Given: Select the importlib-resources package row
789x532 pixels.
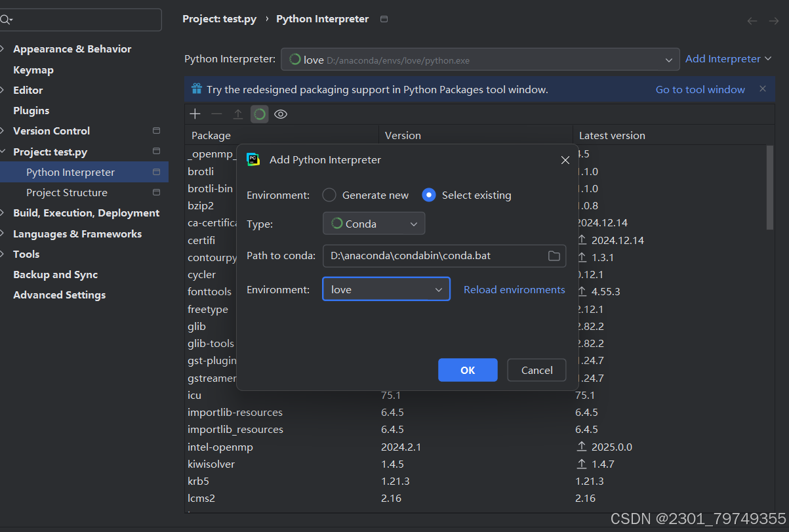Looking at the screenshot, I should pyautogui.click(x=475, y=412).
